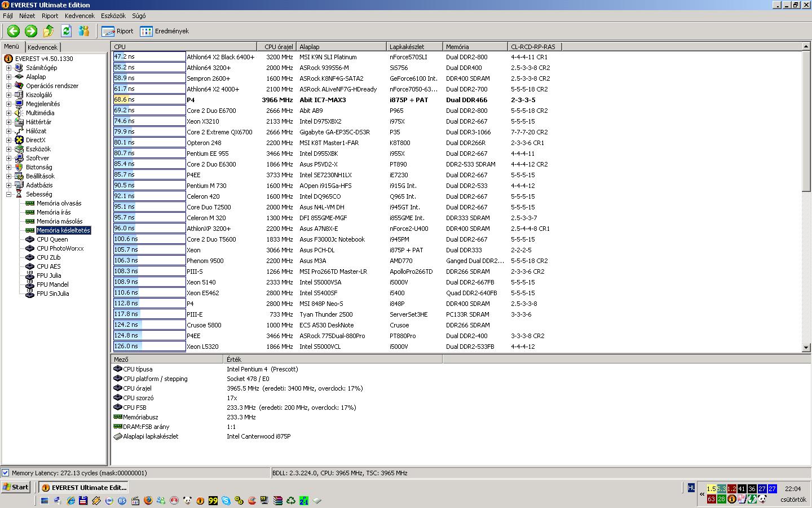Select the CPU AES benchmark icon
This screenshot has height=508, width=812.
coord(30,266)
